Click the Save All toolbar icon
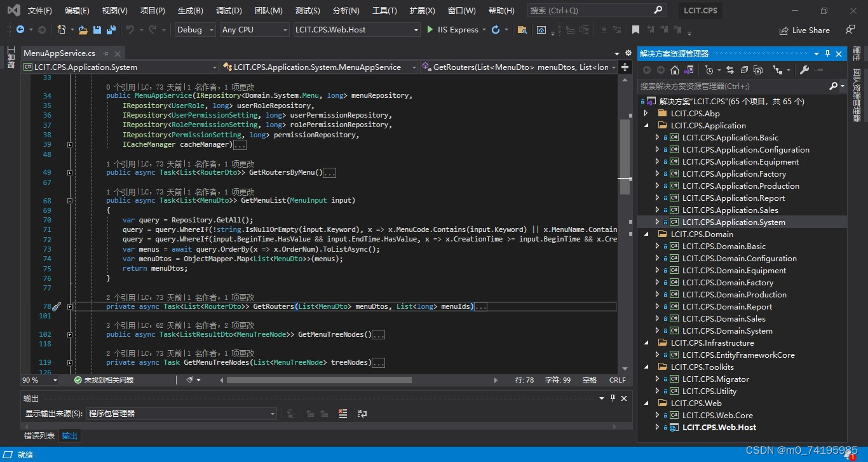The image size is (868, 462). pyautogui.click(x=111, y=30)
